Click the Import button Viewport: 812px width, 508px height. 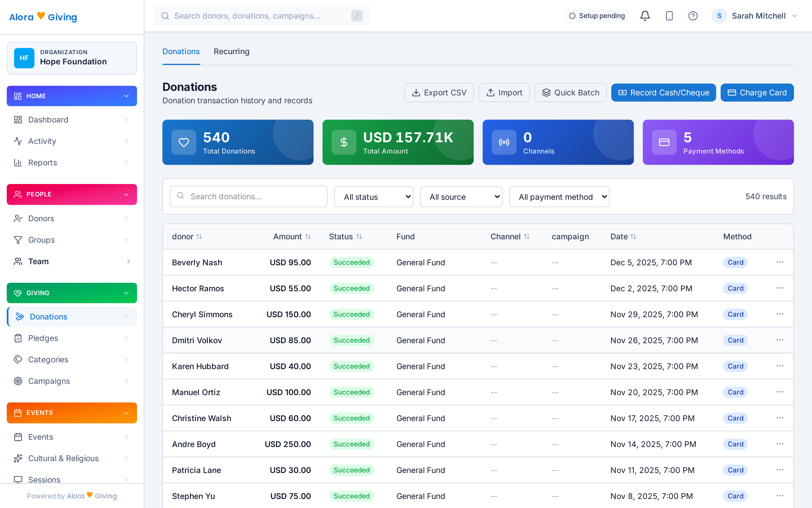(x=504, y=92)
